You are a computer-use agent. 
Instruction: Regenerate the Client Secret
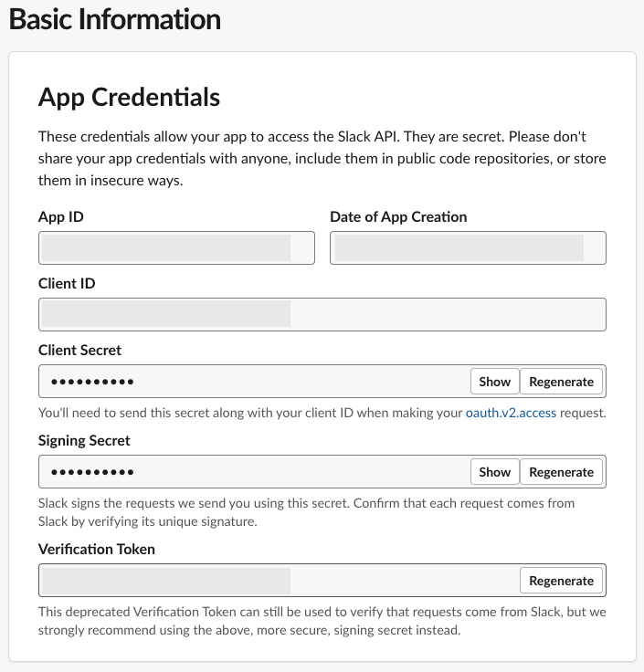[x=561, y=382]
